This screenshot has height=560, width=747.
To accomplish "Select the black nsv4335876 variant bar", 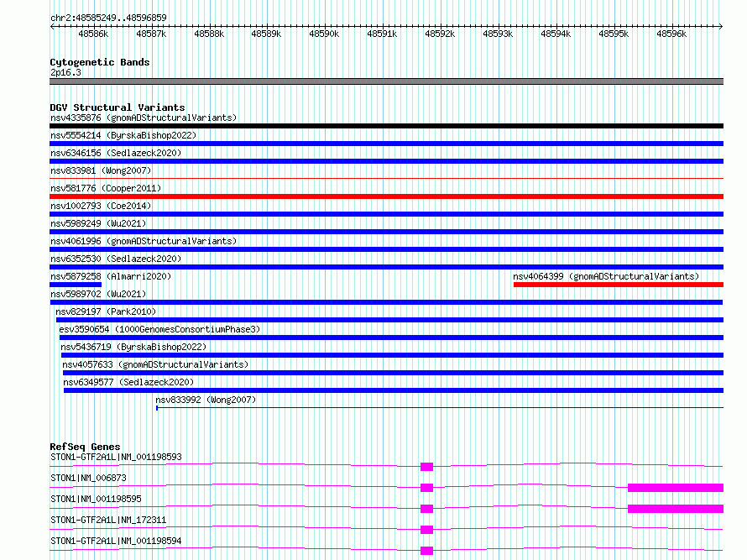I will [x=386, y=126].
